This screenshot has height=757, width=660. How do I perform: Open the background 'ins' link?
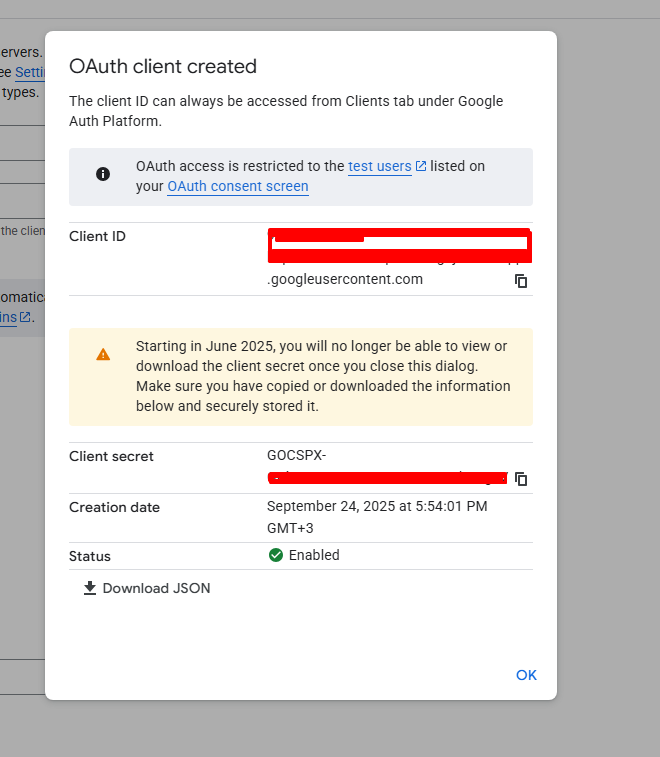coord(9,317)
